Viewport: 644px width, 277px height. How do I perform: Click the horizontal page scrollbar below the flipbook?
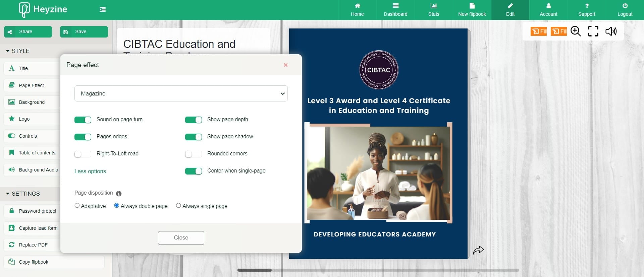[x=378, y=270]
